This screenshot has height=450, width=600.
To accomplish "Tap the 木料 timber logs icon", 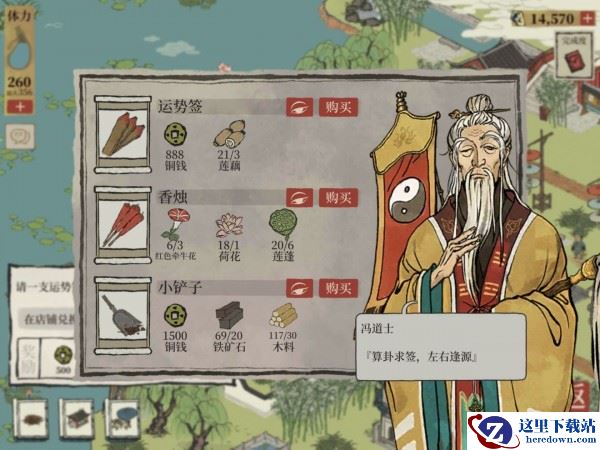I will point(284,316).
